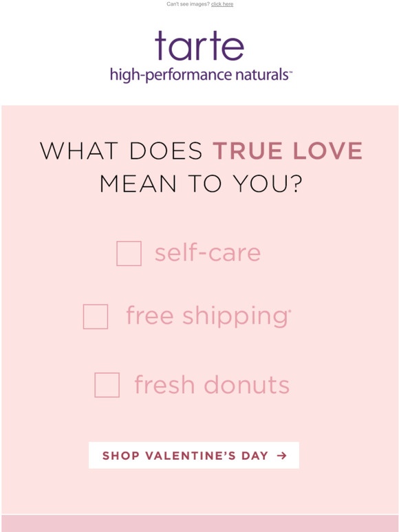Check the self-care checkbox
This screenshot has width=399, height=532.
(x=129, y=254)
